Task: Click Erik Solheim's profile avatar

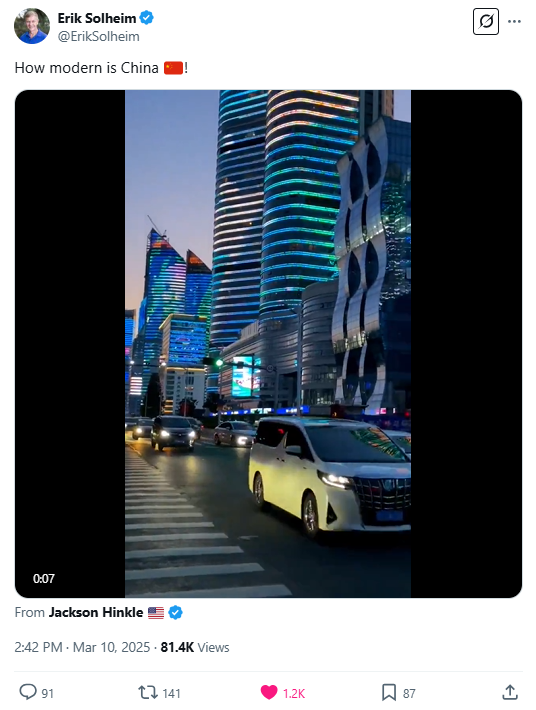Action: [32, 26]
